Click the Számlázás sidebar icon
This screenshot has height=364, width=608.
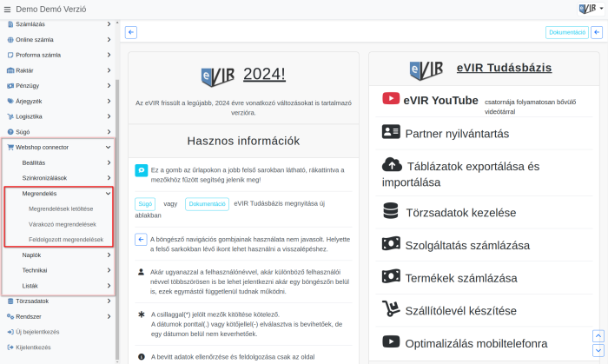(x=10, y=24)
